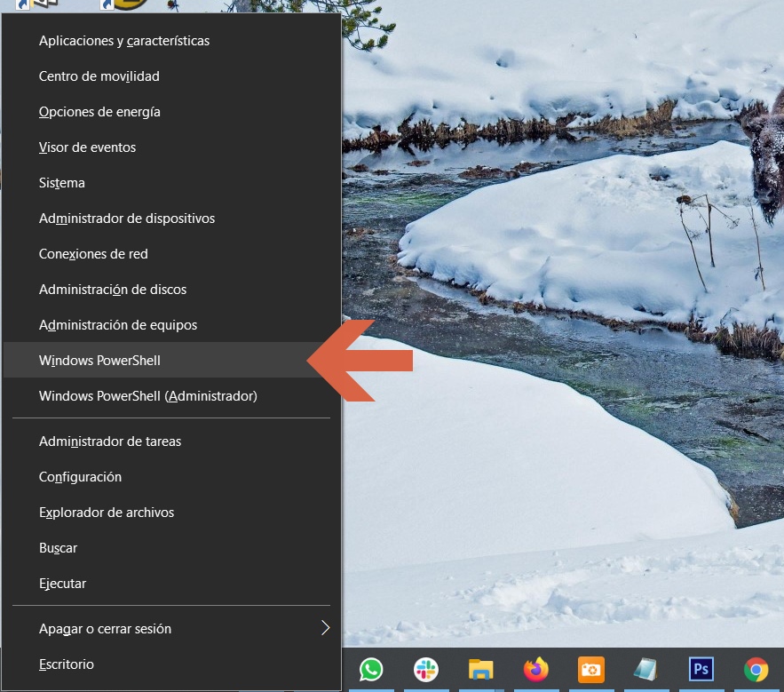The height and width of the screenshot is (692, 784).
Task: Open Google Chrome from the taskbar
Action: (x=756, y=670)
